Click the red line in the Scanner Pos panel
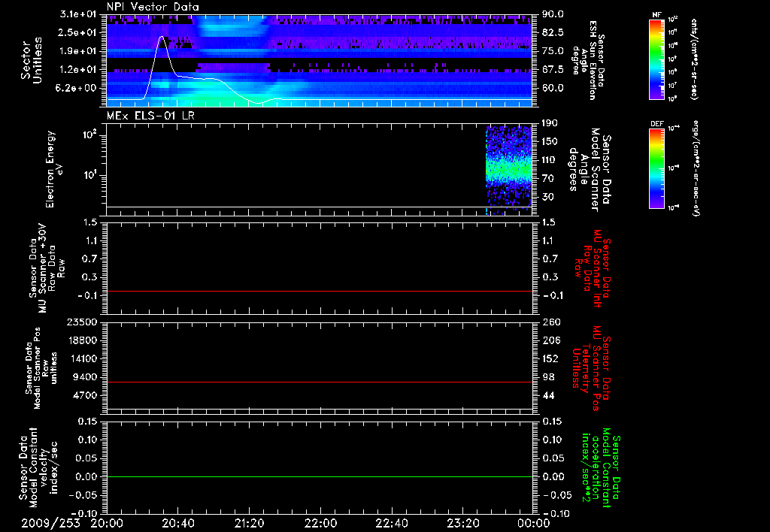This screenshot has height=532, width=770. pyautogui.click(x=319, y=382)
